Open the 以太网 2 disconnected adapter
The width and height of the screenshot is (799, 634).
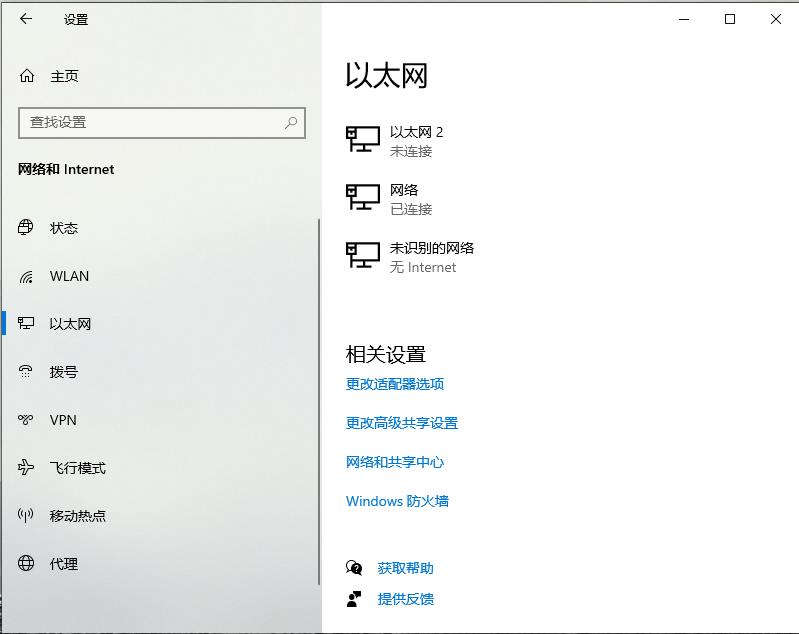394,141
